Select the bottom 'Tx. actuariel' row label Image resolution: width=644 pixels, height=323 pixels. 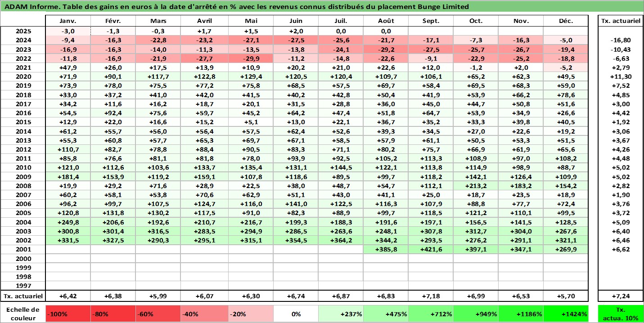23,296
